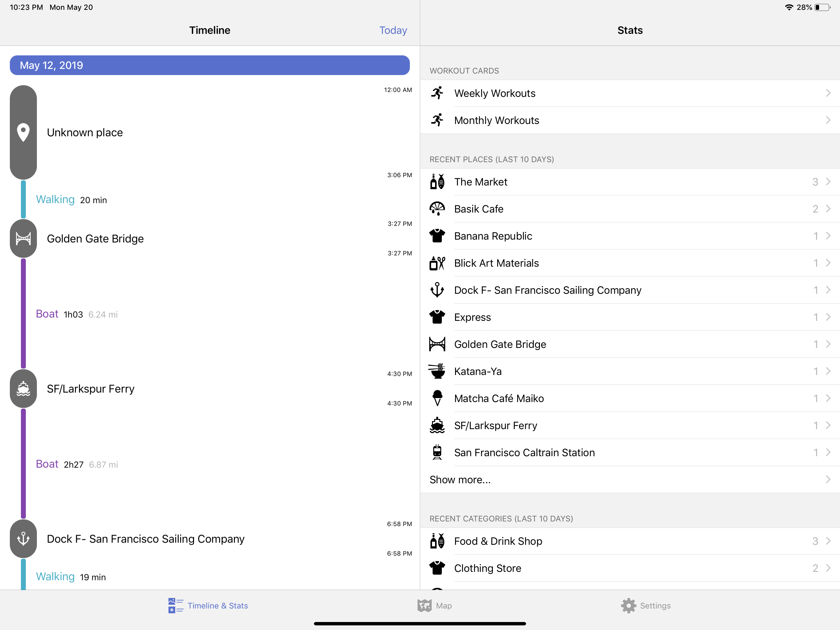
Task: Tap the Show more chevron
Action: (828, 480)
